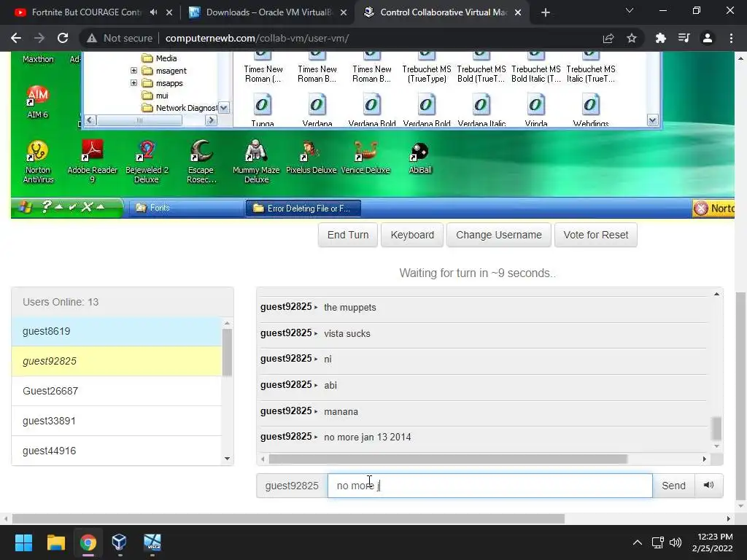
Task: Select user guest8619 in list
Action: pos(116,331)
